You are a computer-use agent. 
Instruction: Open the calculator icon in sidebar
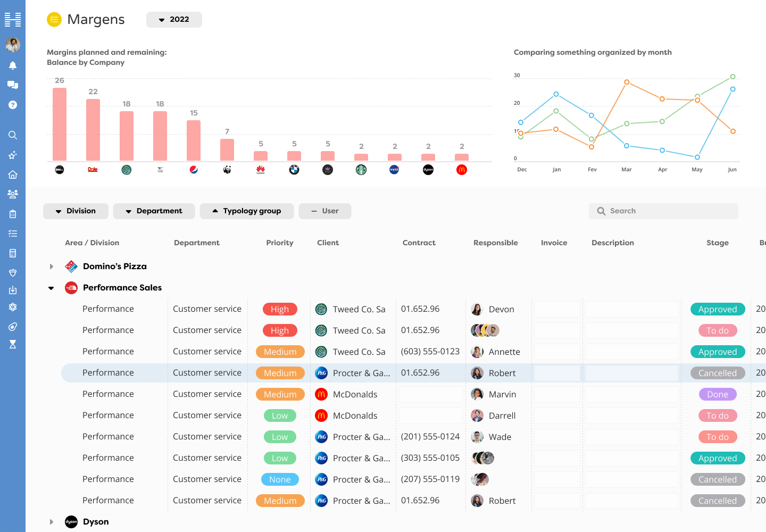click(x=13, y=253)
